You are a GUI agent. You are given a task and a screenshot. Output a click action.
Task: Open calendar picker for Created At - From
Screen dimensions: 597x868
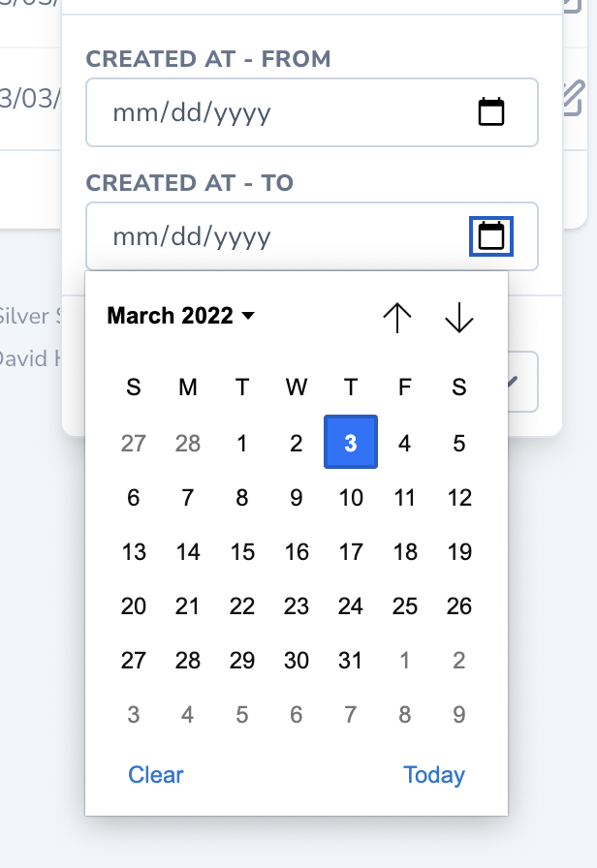[x=491, y=112]
